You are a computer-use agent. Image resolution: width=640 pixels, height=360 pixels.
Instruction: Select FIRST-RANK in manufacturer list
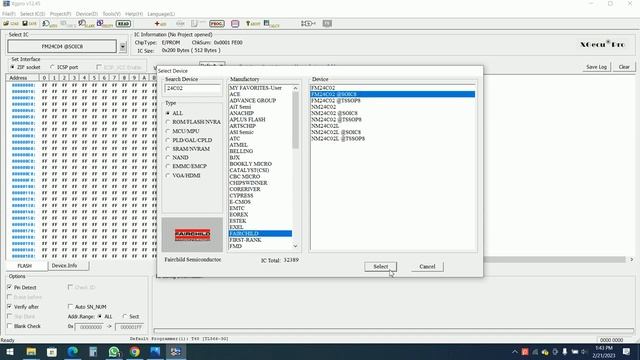245,240
